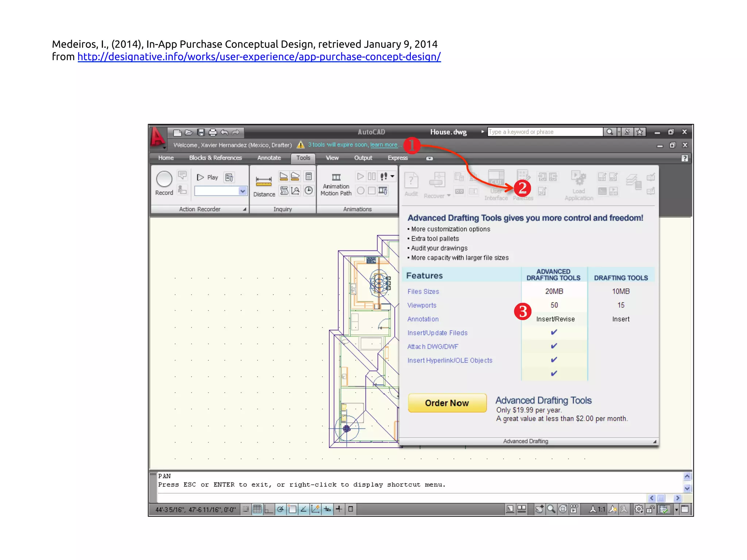Click the Undo arrow icon
This screenshot has width=747, height=560.
[x=224, y=132]
